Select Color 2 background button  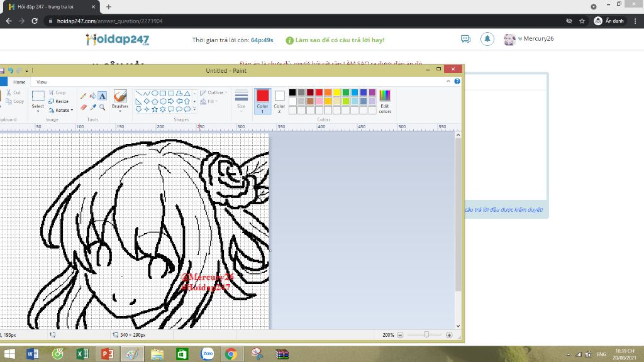pos(279,101)
